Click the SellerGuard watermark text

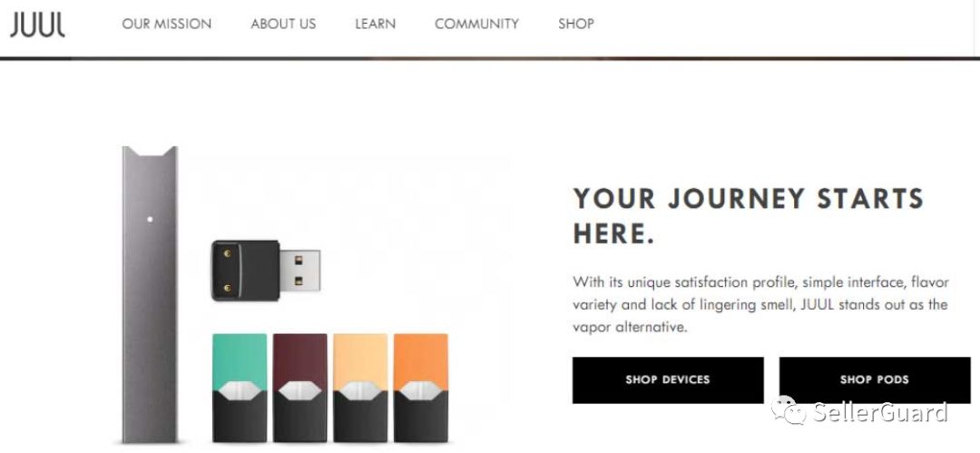pos(880,413)
